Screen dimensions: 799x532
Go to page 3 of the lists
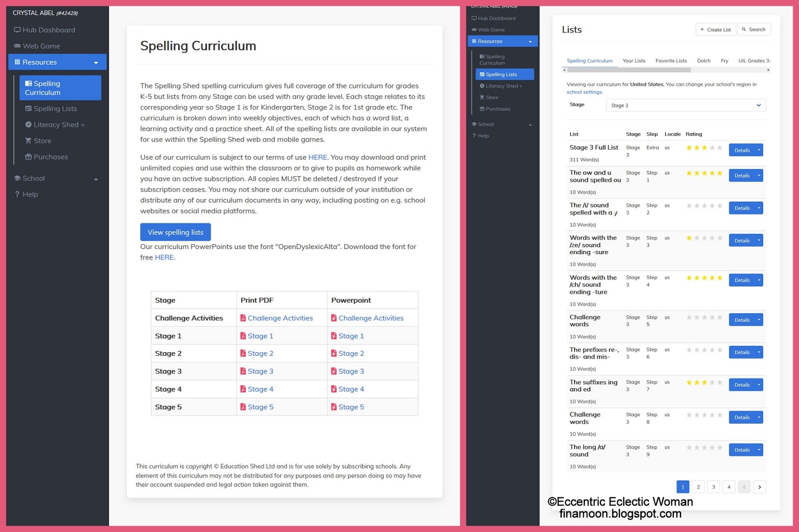click(x=714, y=487)
